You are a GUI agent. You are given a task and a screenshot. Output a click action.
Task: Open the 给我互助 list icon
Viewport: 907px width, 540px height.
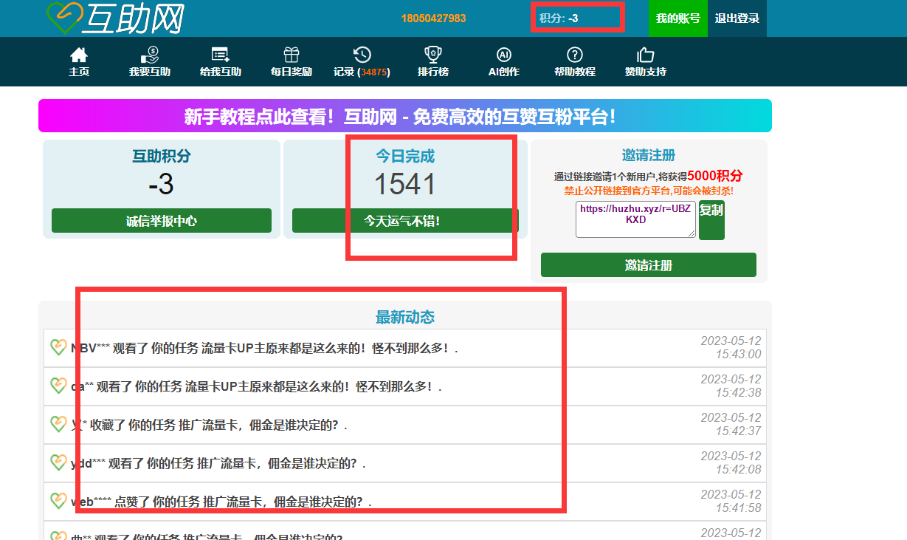pos(220,55)
